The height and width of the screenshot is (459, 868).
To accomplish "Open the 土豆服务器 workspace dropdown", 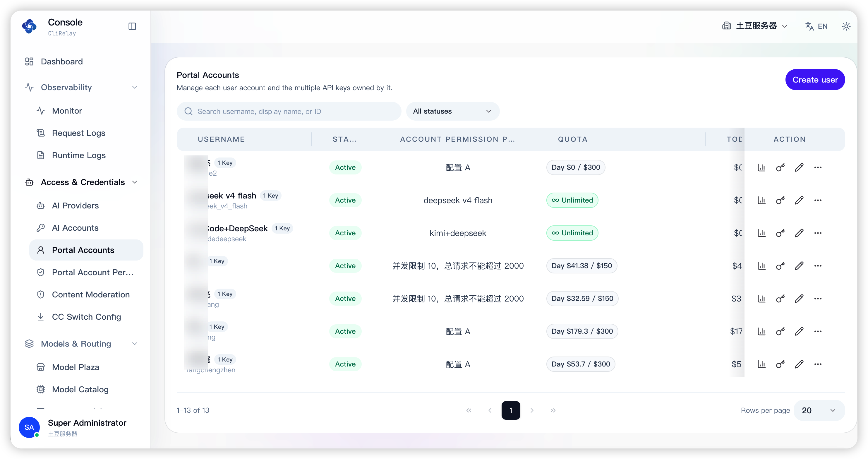I will (x=755, y=26).
